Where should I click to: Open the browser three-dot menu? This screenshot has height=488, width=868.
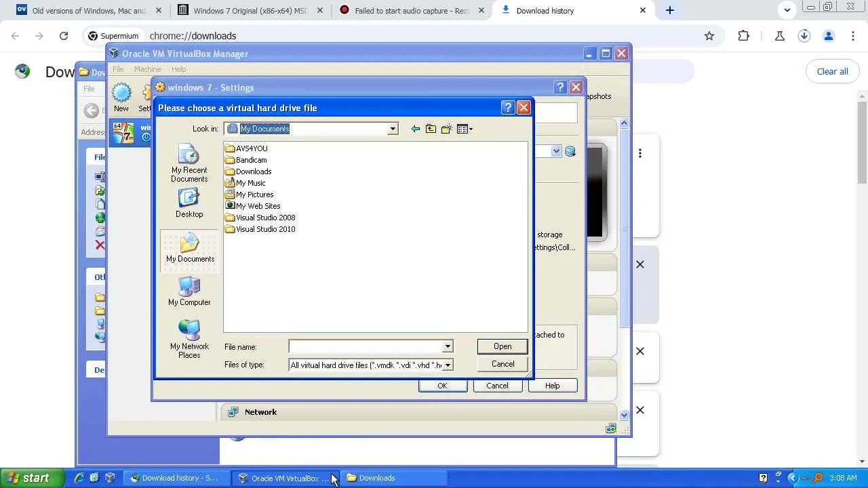(x=853, y=36)
